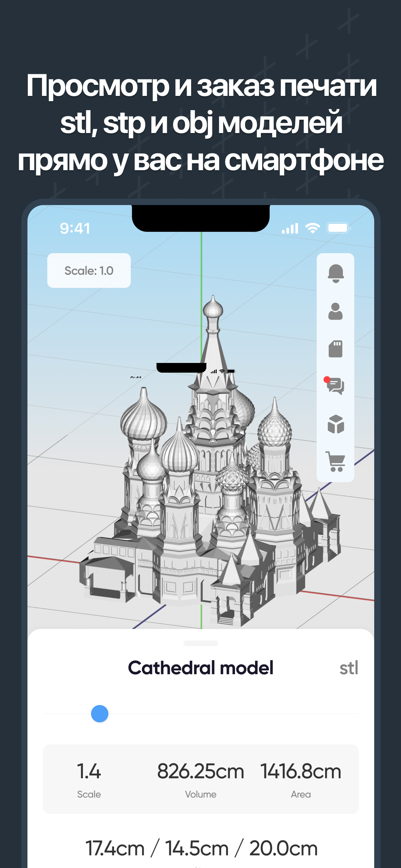Open notifications via the bell icon
Screen dimensions: 401x868
point(336,273)
